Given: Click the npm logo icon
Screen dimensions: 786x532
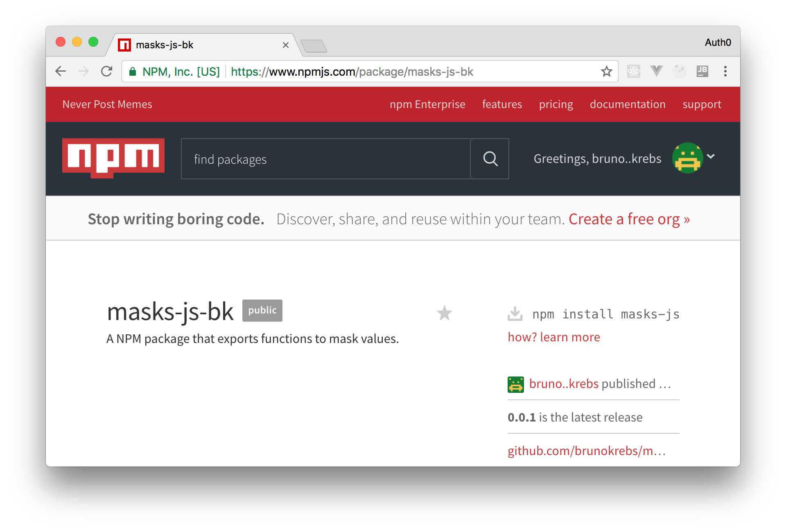Looking at the screenshot, I should 114,158.
